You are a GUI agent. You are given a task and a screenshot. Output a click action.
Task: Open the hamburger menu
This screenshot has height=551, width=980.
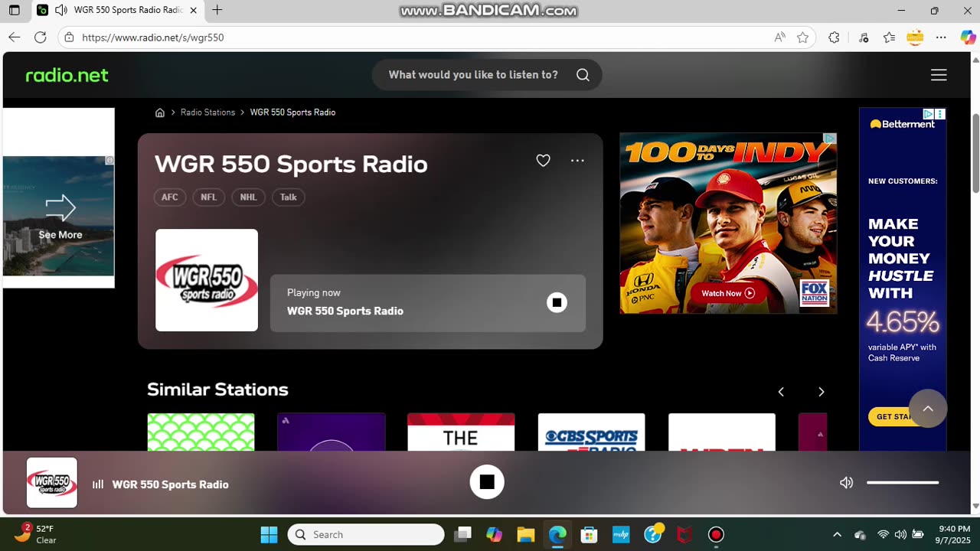[x=939, y=75]
